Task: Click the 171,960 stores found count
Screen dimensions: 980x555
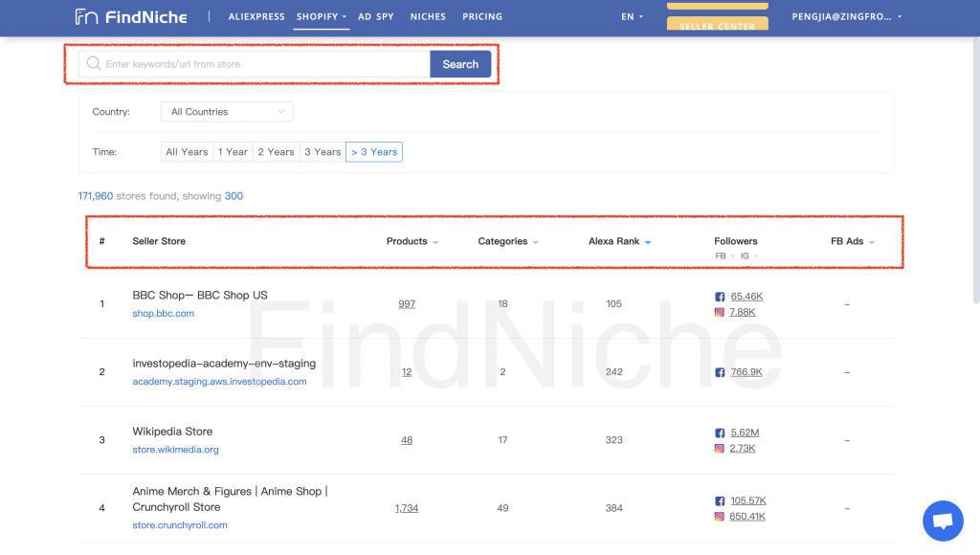Action: tap(95, 196)
